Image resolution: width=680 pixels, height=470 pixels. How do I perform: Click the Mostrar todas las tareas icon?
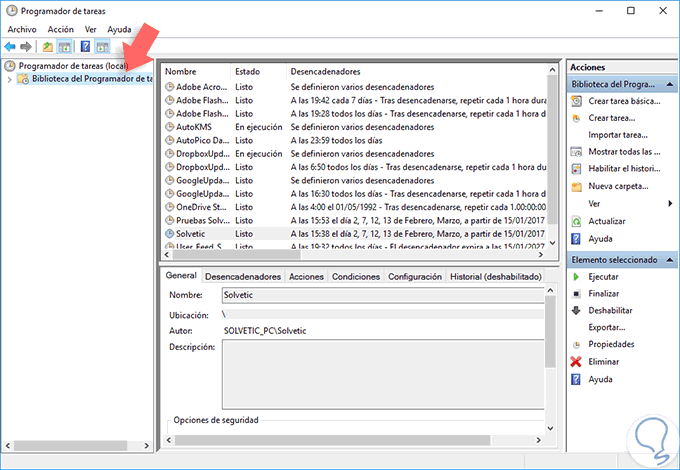[576, 152]
